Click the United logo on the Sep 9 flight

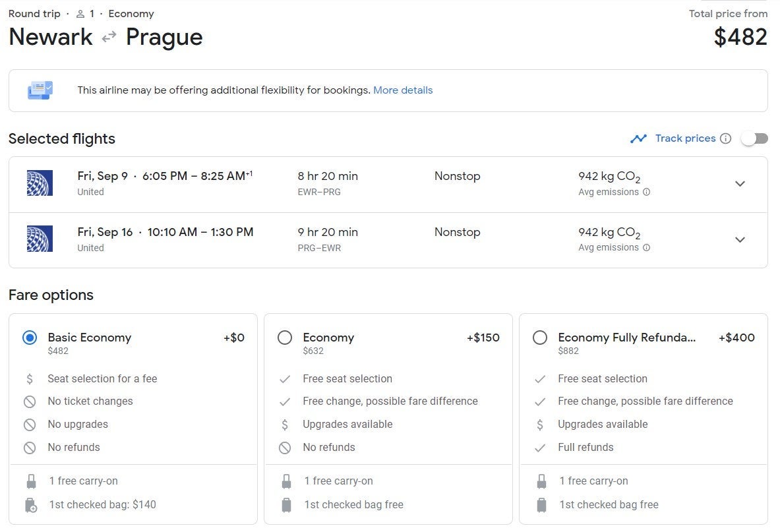click(x=40, y=183)
